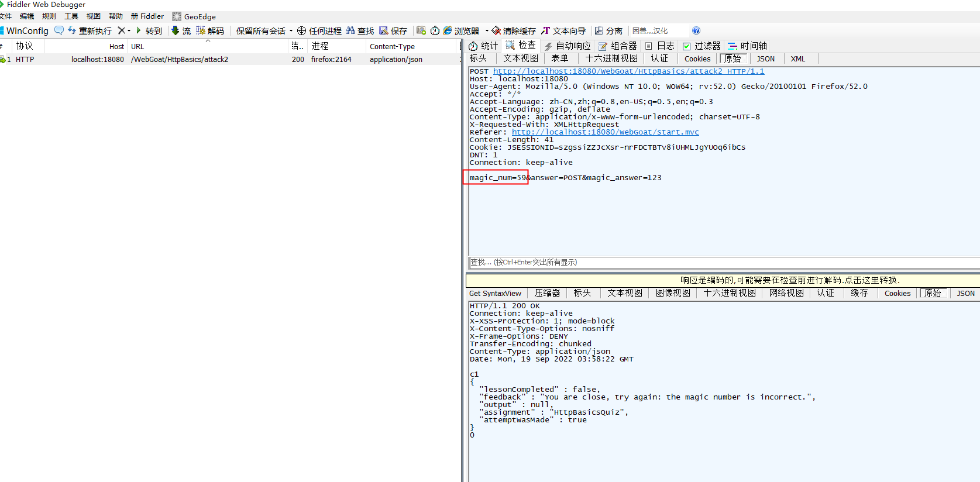
Task: Click the 重新执行 replay toolbar button
Action: (90, 31)
